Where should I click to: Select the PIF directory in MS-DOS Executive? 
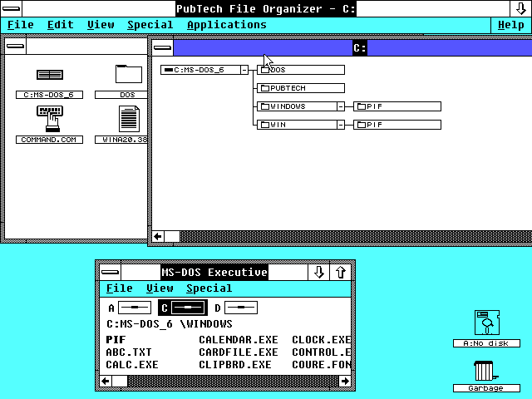coord(116,340)
